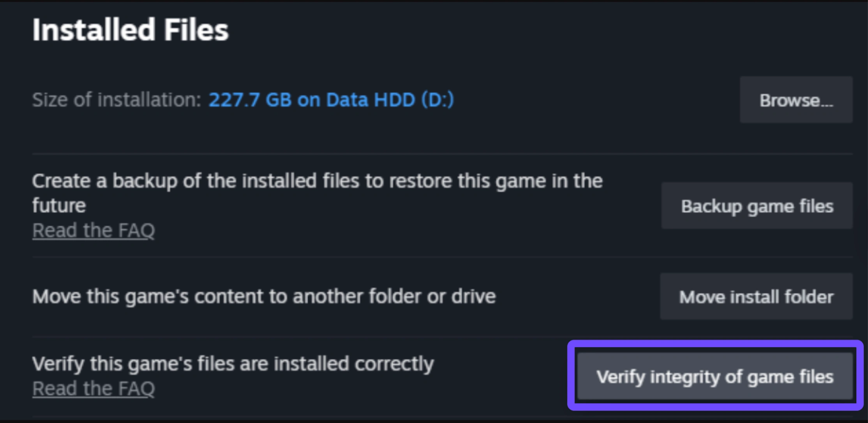
Task: Click the Create a backup description text
Action: click(x=317, y=181)
